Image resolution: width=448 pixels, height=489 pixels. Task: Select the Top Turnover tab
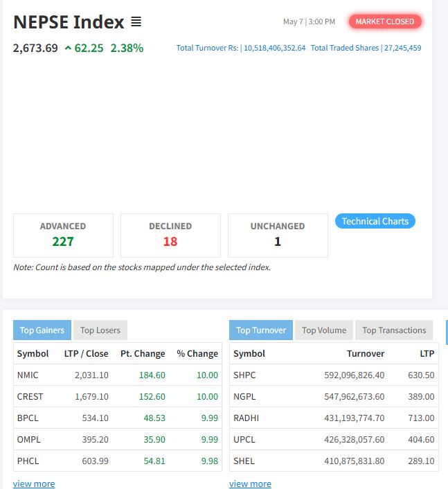coord(261,330)
